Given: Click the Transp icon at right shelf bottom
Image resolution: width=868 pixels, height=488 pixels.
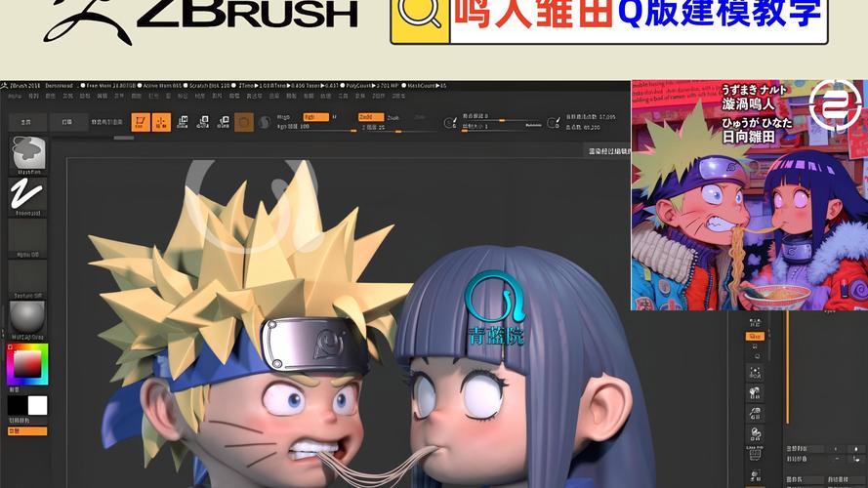Looking at the screenshot, I should pyautogui.click(x=755, y=475).
